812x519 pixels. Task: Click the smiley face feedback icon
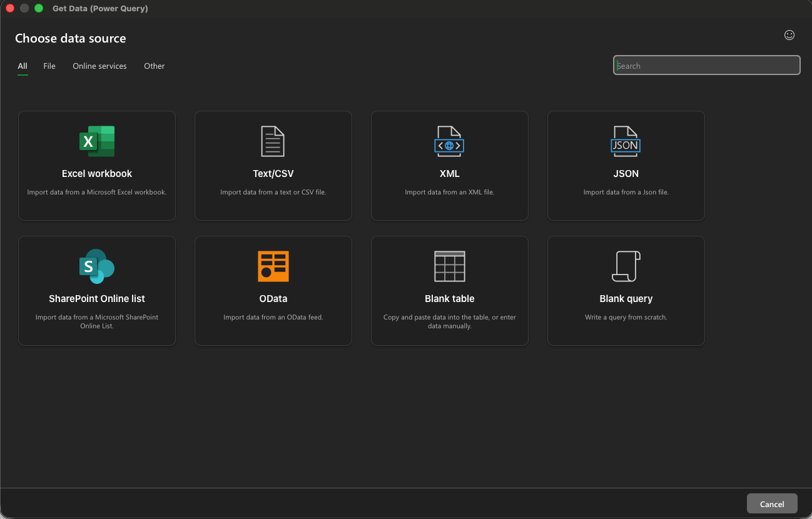789,36
